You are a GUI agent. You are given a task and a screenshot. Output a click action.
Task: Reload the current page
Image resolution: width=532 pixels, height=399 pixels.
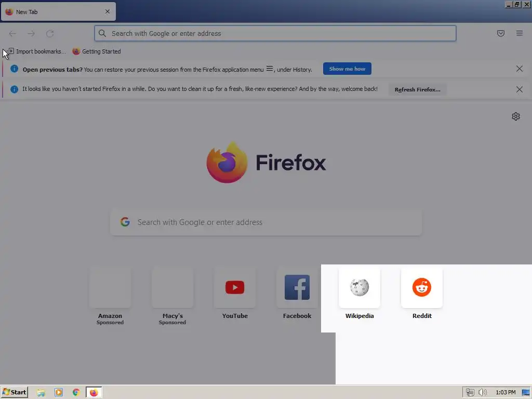tap(50, 34)
